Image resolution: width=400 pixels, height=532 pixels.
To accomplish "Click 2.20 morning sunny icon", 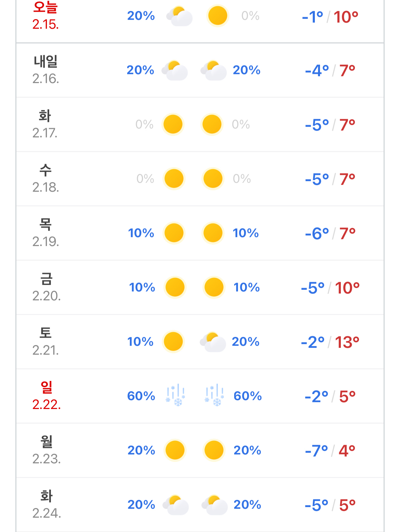I will [x=175, y=287].
